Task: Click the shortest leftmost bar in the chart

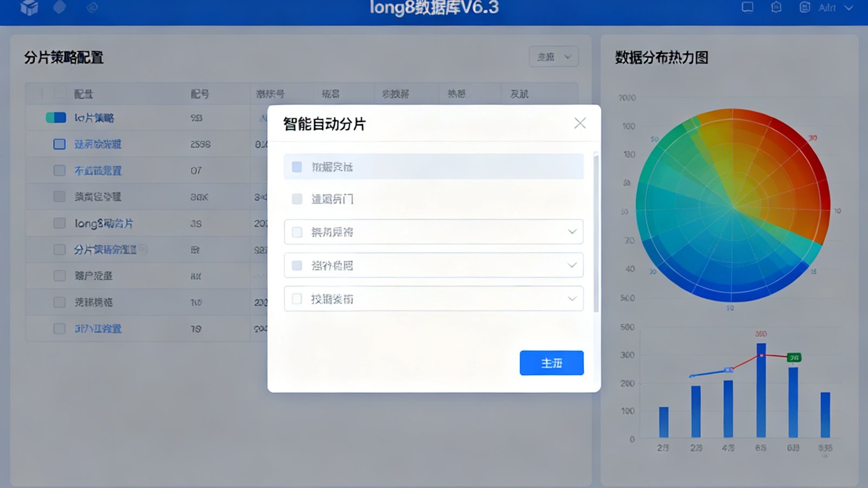Action: point(663,422)
